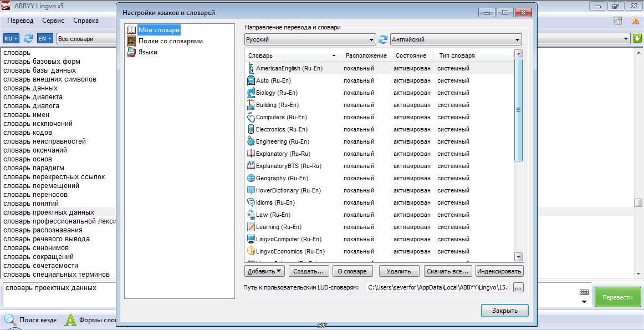
Task: Click the ExplanatoryBTS (Ru-Ru) dictionary icon
Action: tap(251, 166)
